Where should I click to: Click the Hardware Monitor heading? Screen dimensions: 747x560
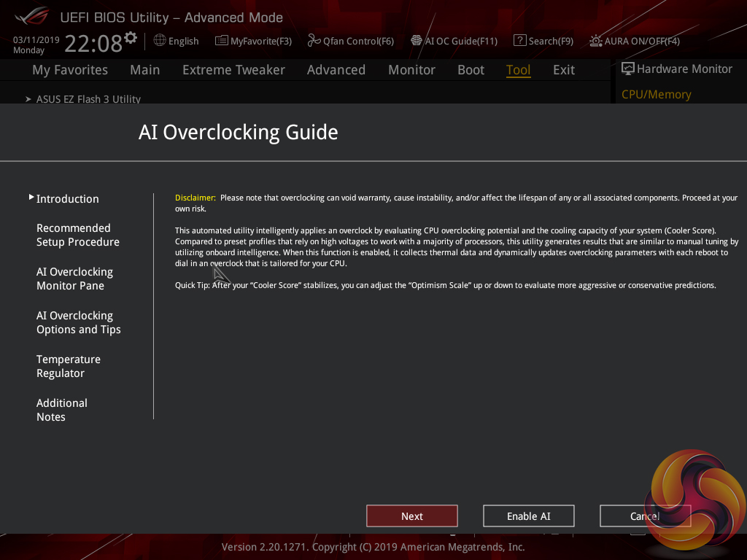click(x=684, y=69)
